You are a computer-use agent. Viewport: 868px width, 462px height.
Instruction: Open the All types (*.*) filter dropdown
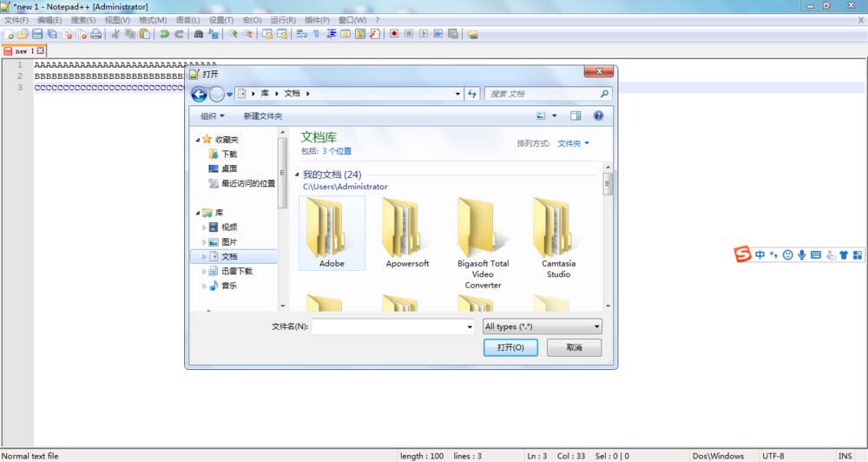pyautogui.click(x=542, y=327)
